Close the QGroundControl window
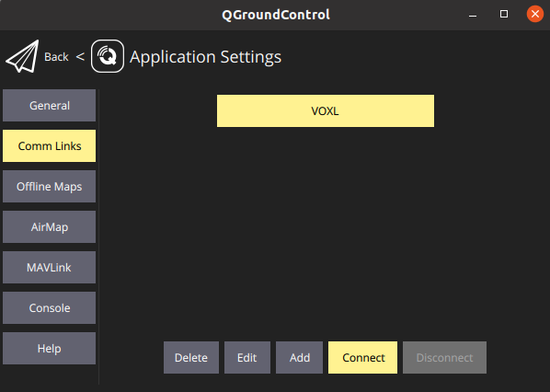This screenshot has height=392, width=550. tap(535, 14)
